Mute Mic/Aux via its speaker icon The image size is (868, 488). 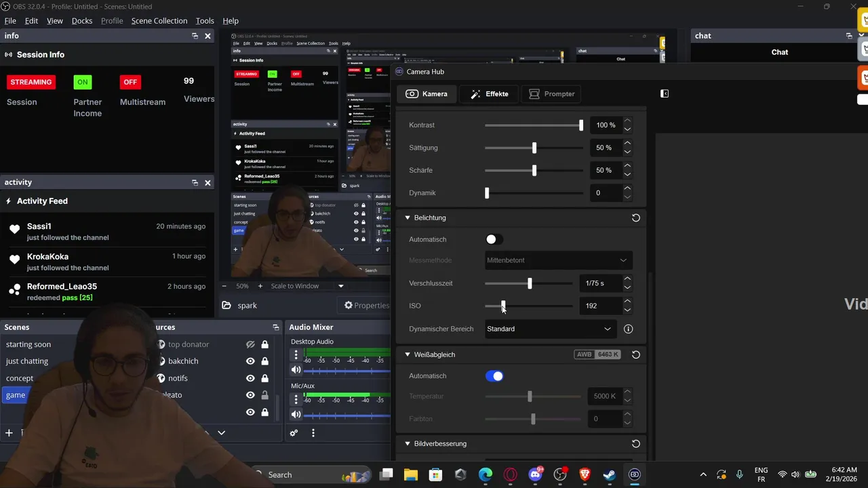coord(296,414)
